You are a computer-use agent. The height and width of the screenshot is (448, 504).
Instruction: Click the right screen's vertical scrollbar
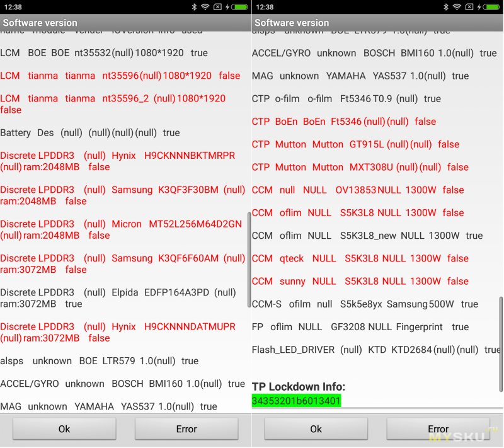(x=501, y=344)
